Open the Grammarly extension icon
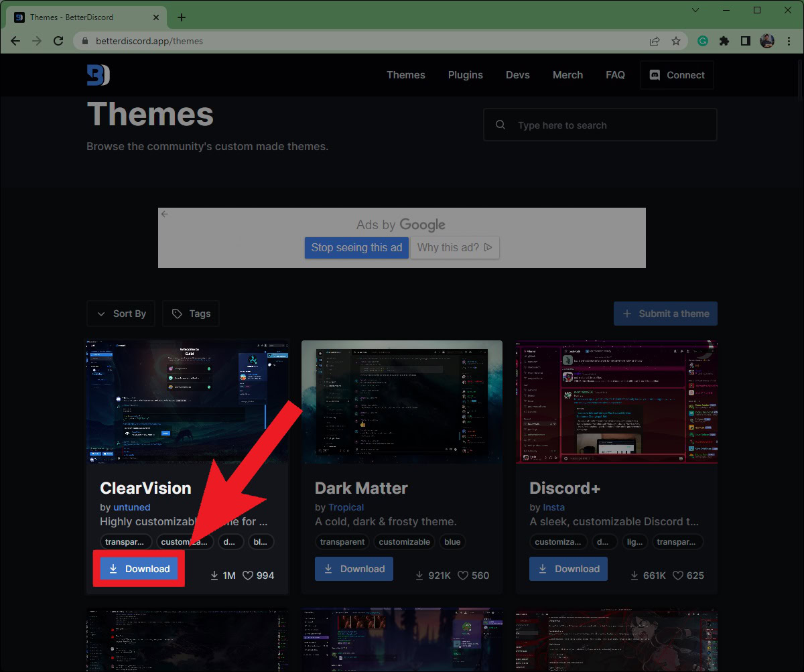Viewport: 804px width, 672px height. (703, 41)
